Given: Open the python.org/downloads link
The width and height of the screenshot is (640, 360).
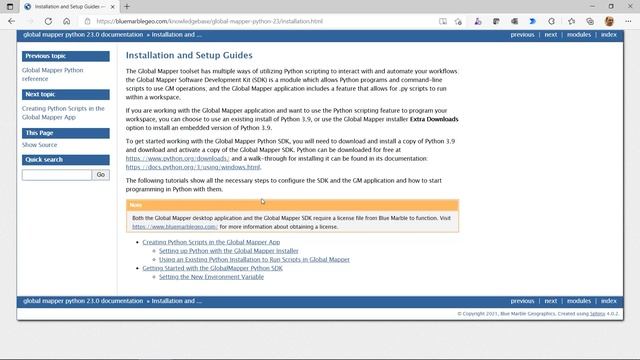Looking at the screenshot, I should (178, 158).
